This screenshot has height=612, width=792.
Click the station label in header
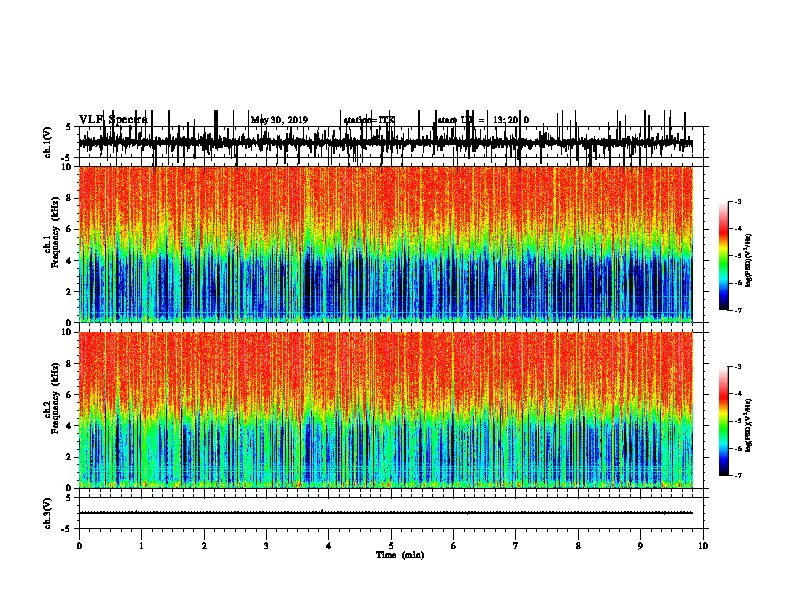[369, 120]
